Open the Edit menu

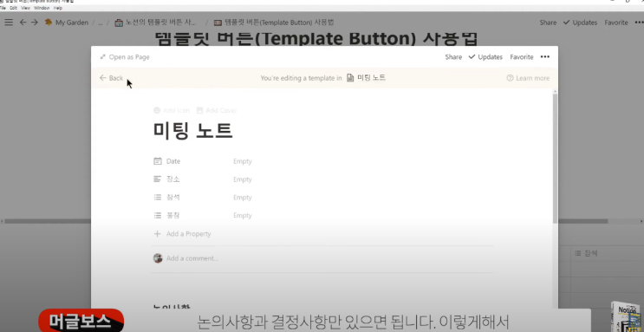[x=14, y=8]
